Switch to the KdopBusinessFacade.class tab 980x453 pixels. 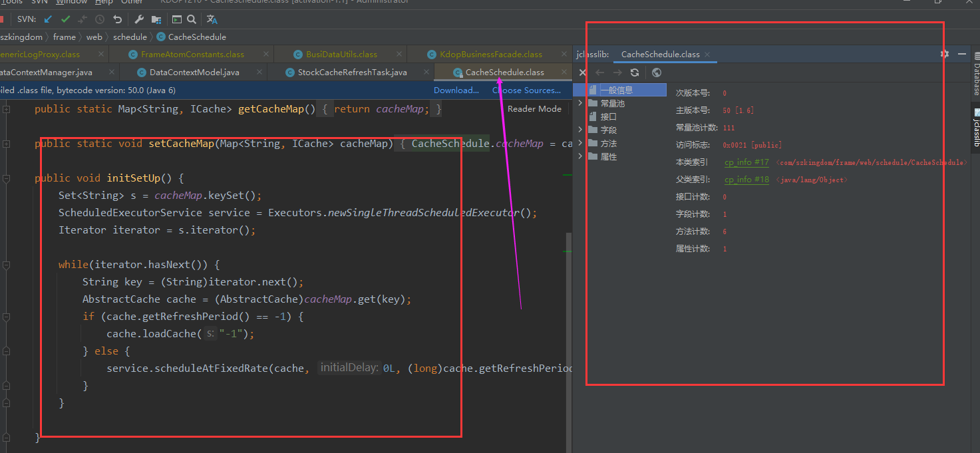click(491, 55)
